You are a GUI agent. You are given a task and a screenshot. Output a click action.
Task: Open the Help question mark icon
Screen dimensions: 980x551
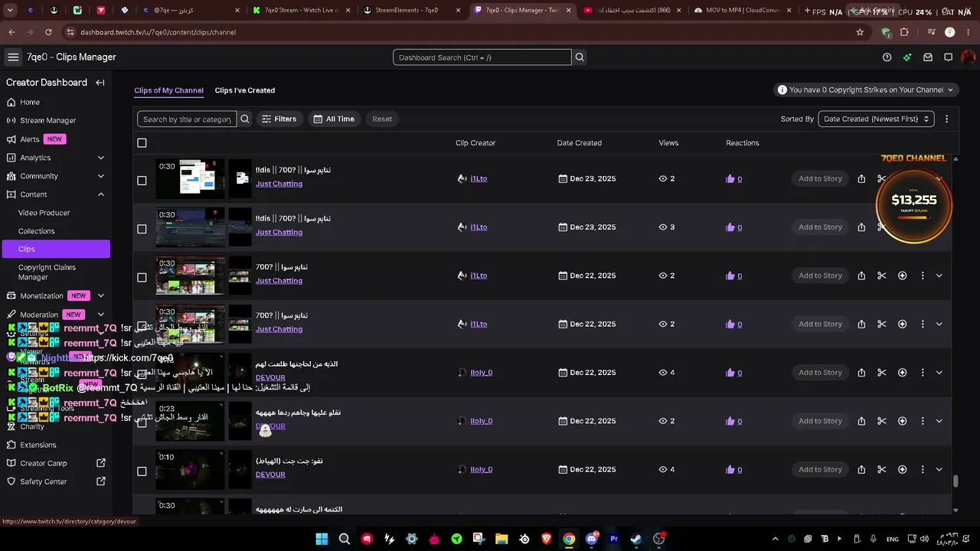[887, 57]
